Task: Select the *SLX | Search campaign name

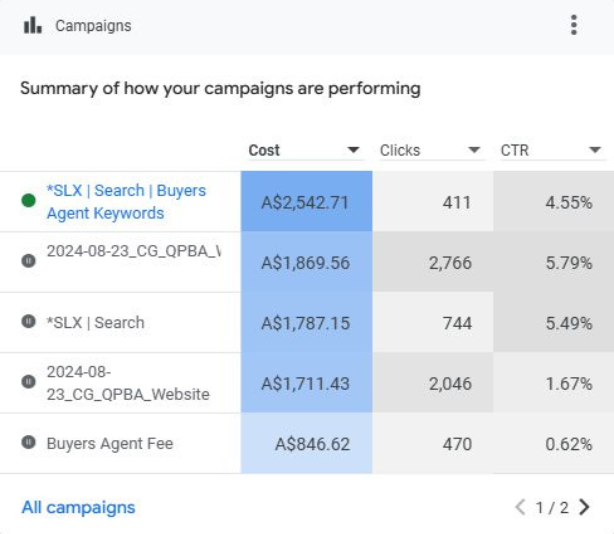Action: pos(95,322)
